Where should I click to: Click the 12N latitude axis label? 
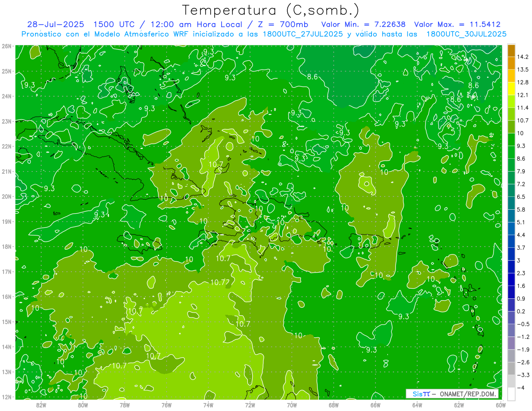pyautogui.click(x=7, y=397)
